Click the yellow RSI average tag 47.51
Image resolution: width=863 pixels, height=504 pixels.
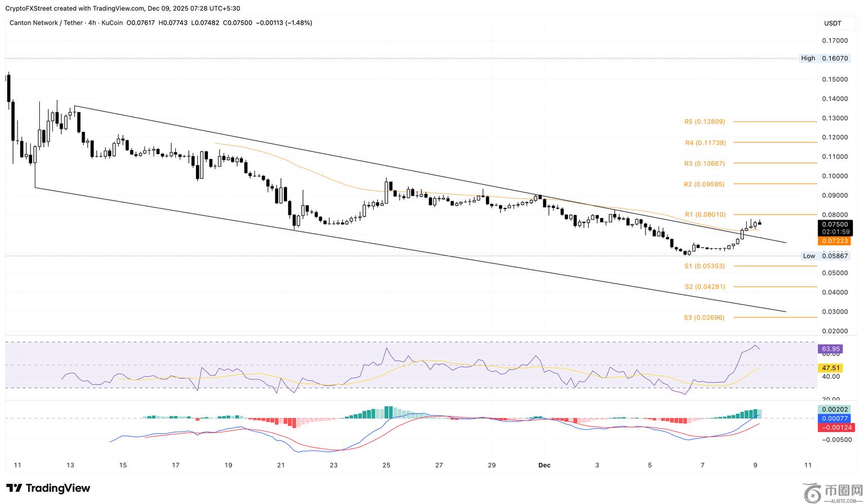(831, 369)
